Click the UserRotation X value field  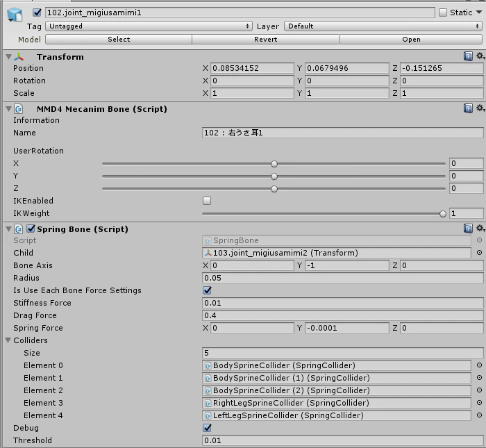click(x=467, y=163)
